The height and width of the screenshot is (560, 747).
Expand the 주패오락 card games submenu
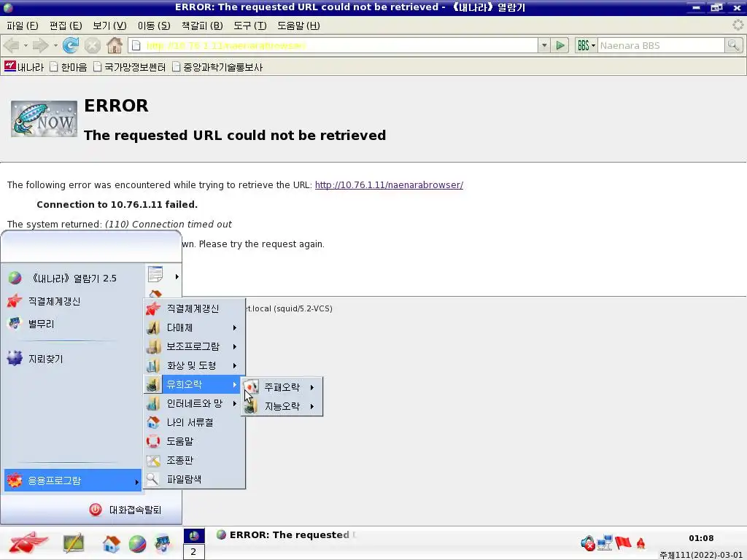tap(282, 387)
